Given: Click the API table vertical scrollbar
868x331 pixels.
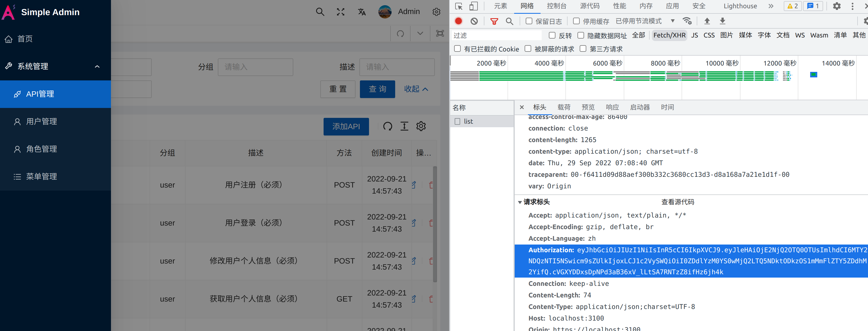Looking at the screenshot, I should (x=435, y=224).
